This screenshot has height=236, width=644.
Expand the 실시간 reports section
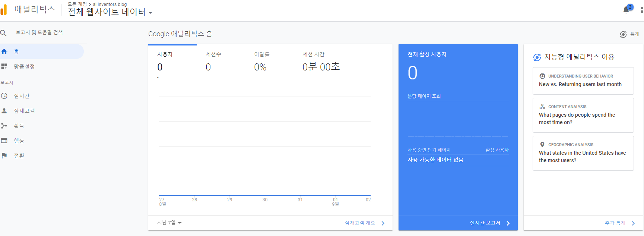click(42, 96)
